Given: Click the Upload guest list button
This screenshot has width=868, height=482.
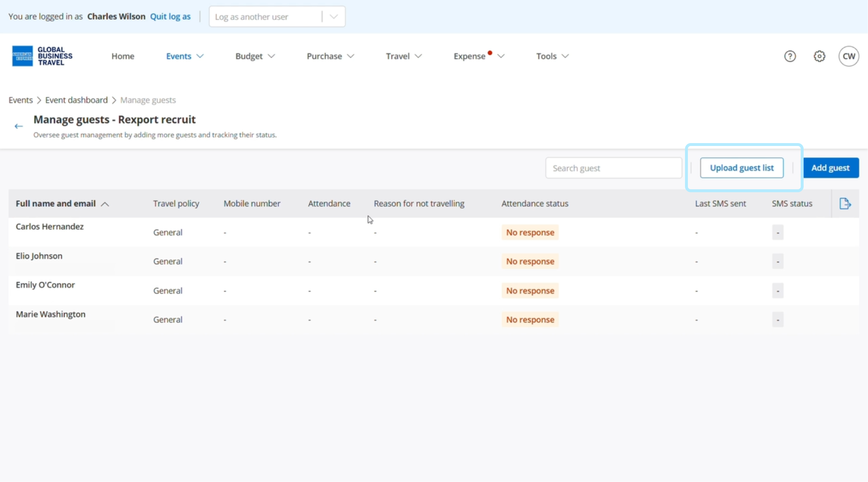Looking at the screenshot, I should pos(741,168).
